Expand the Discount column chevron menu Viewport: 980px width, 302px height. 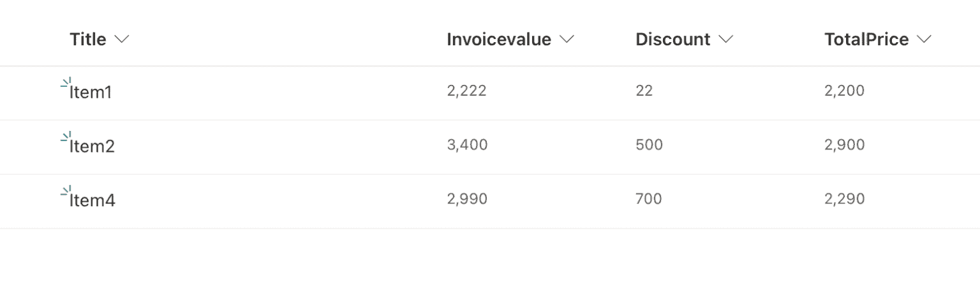pyautogui.click(x=725, y=40)
